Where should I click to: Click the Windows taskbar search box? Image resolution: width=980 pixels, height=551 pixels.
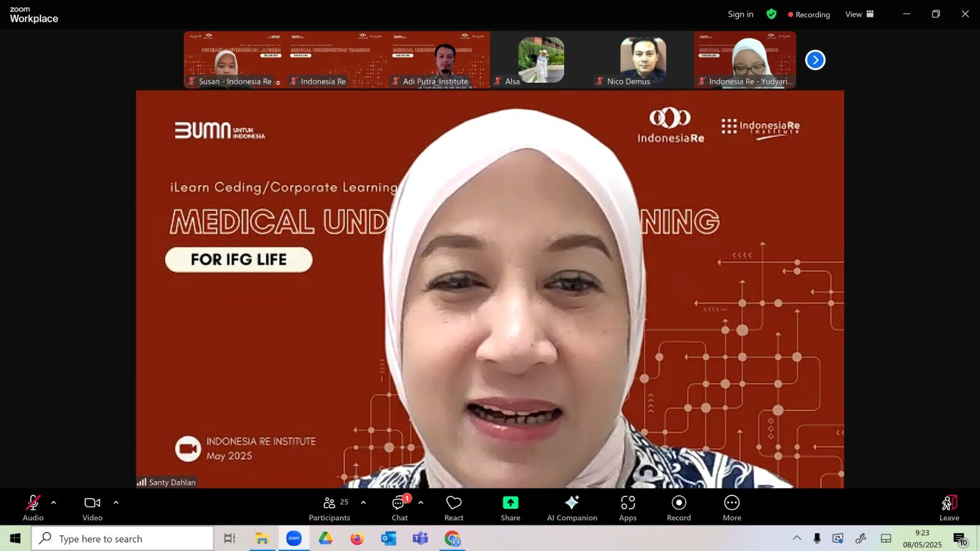(123, 539)
